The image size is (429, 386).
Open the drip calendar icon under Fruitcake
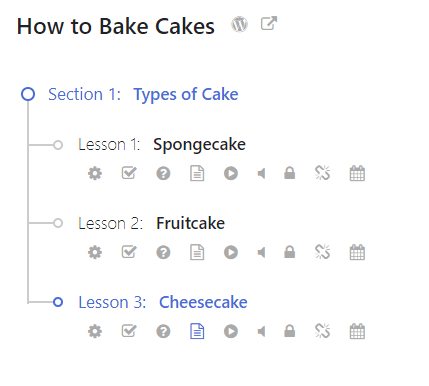point(357,252)
